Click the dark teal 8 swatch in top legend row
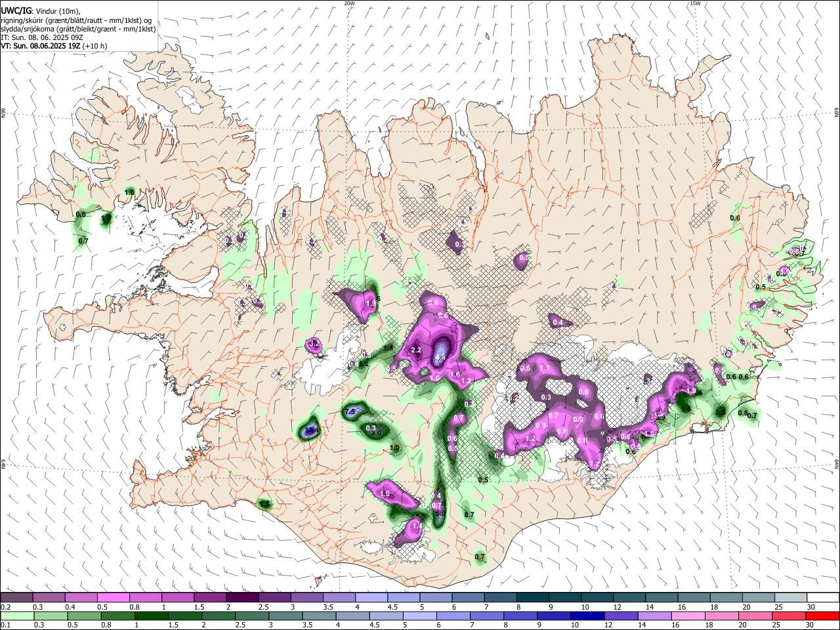This screenshot has height=630, width=840. click(x=533, y=597)
